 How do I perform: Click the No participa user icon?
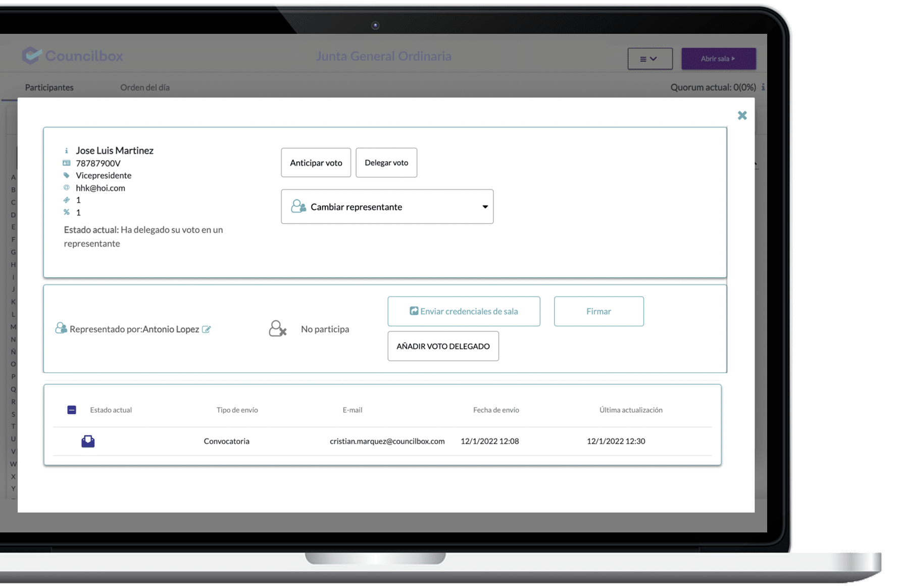click(x=277, y=329)
